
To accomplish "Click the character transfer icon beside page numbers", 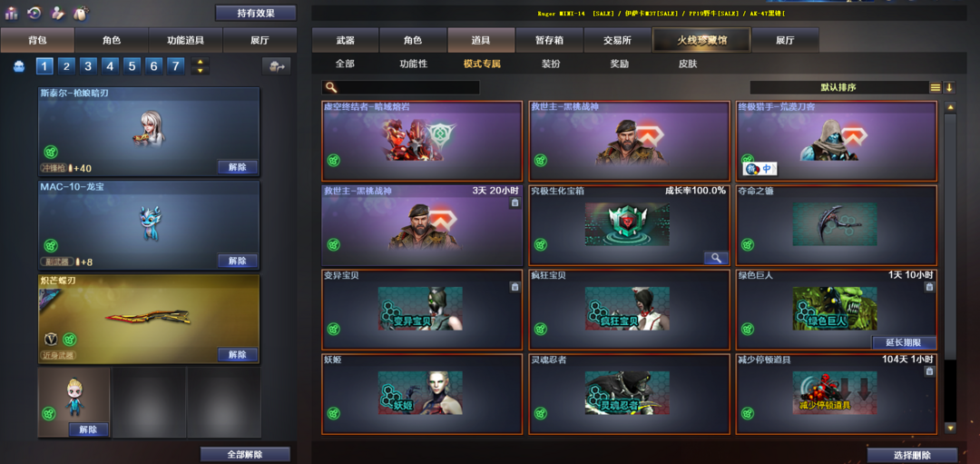I will (x=276, y=65).
